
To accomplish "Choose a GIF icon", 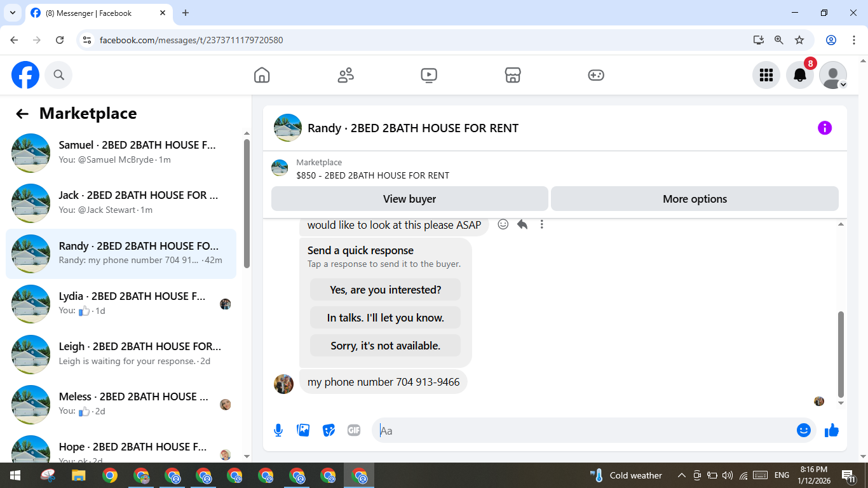I will point(354,430).
